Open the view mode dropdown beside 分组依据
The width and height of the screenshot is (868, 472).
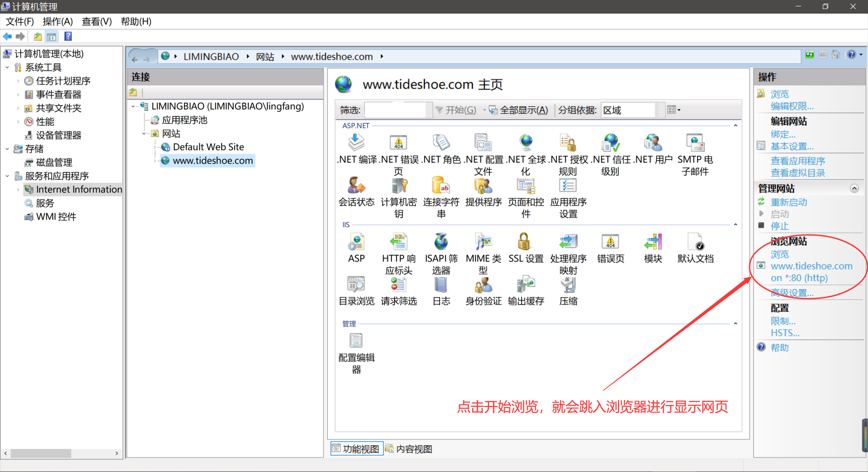[x=674, y=110]
